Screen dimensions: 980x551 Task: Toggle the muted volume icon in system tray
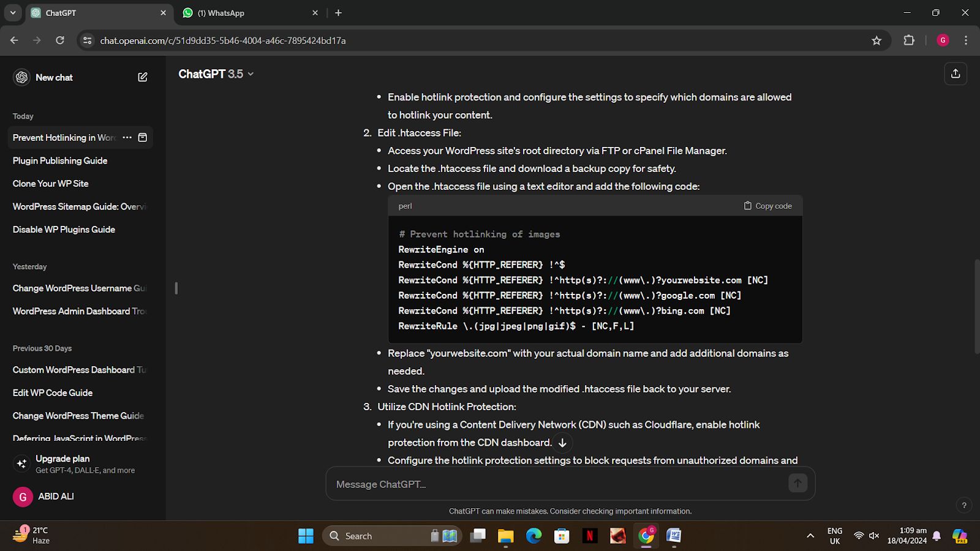tap(874, 536)
